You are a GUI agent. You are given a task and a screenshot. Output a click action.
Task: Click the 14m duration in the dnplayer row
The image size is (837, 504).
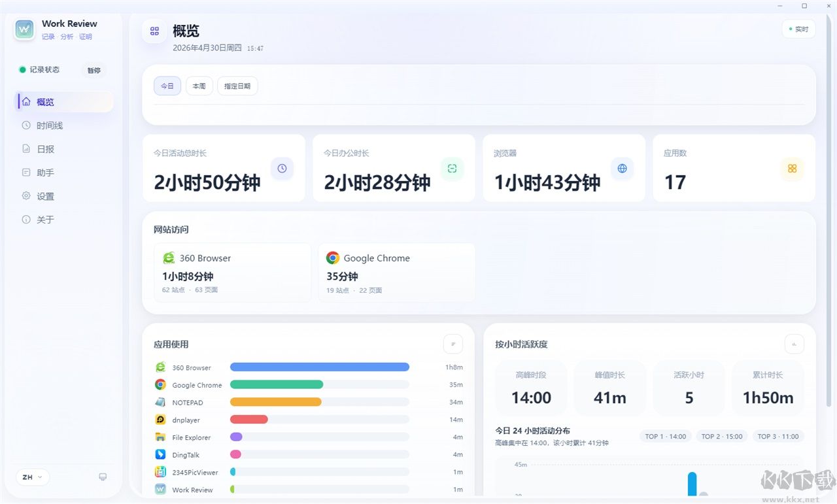(456, 420)
